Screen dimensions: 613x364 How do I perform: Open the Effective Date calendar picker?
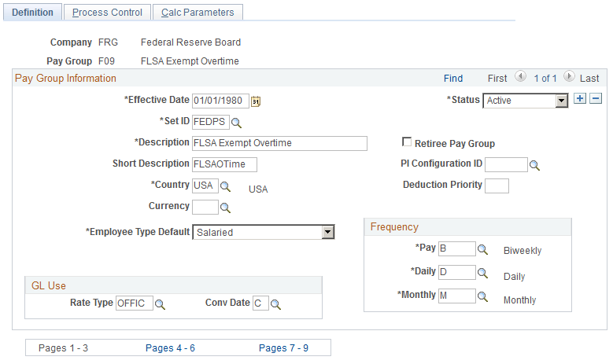tap(256, 101)
